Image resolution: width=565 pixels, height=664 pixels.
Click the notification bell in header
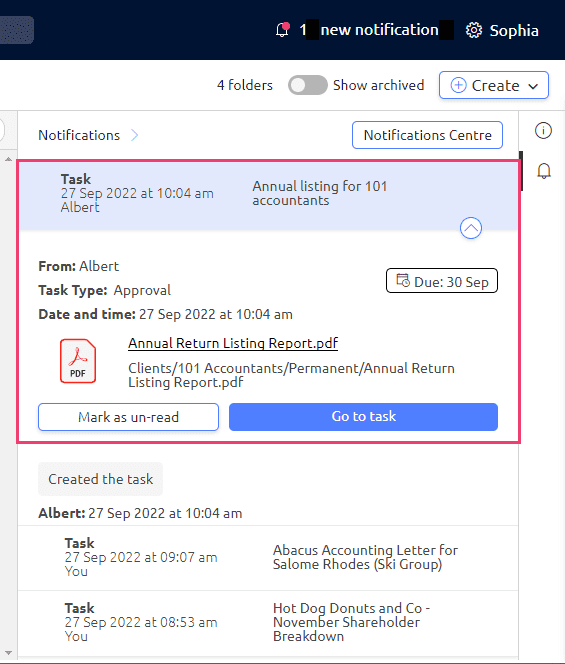tap(282, 30)
